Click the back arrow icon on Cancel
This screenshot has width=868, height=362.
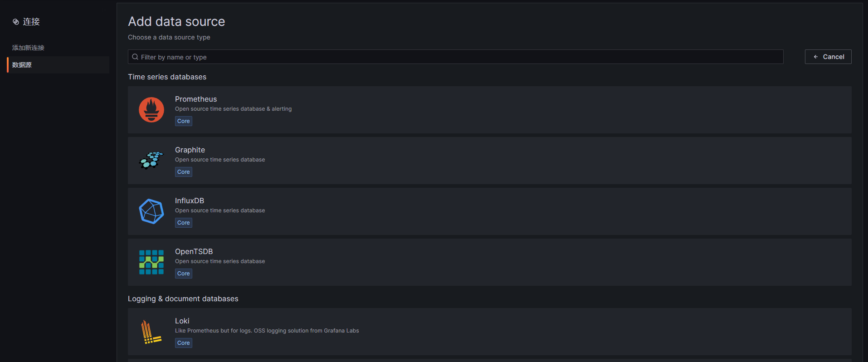point(816,57)
